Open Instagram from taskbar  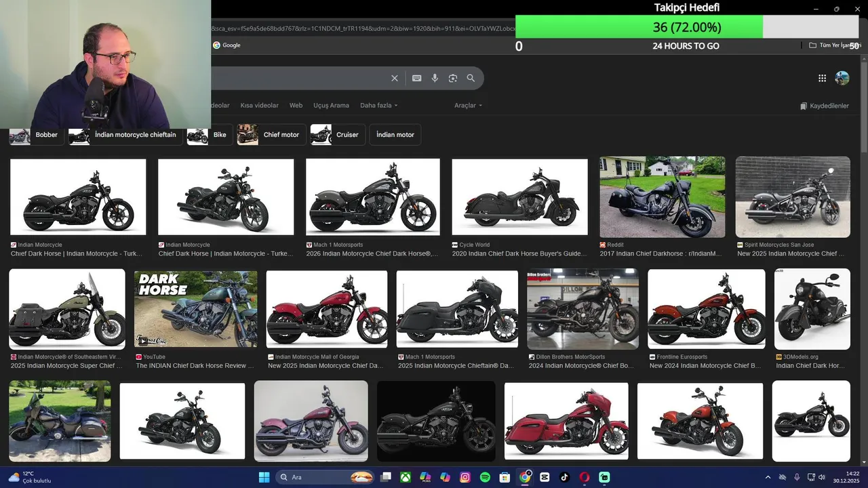tap(465, 477)
